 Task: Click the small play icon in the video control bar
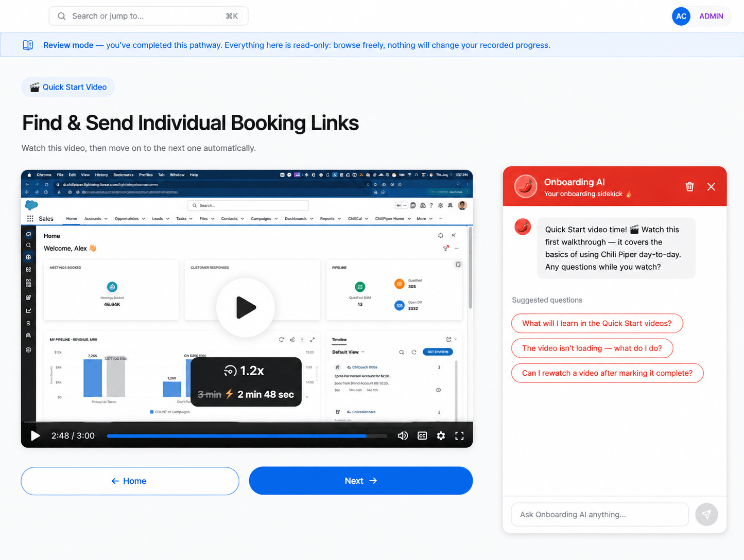[x=35, y=436]
